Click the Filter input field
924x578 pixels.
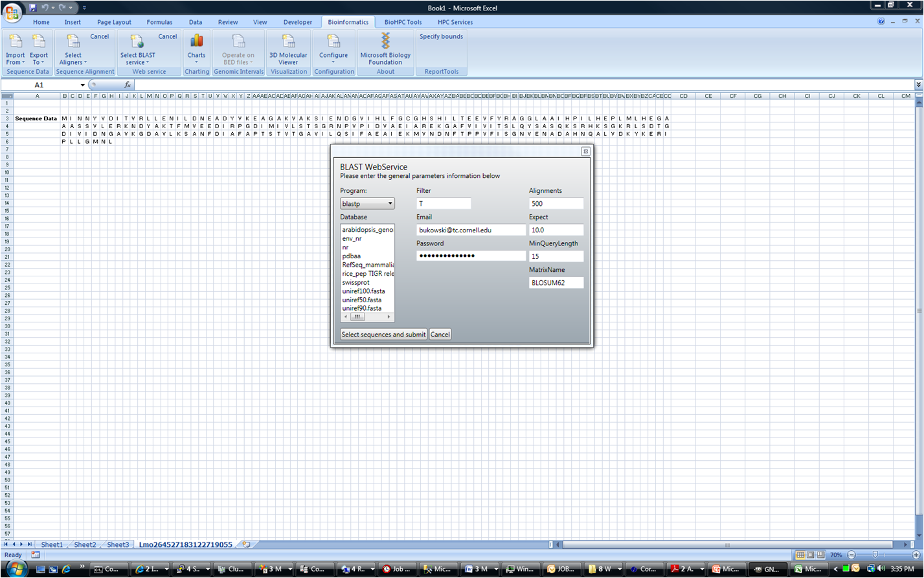click(444, 203)
